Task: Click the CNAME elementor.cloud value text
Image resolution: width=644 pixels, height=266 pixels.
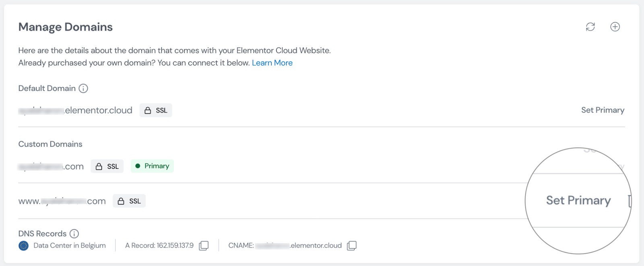Action: [285, 246]
